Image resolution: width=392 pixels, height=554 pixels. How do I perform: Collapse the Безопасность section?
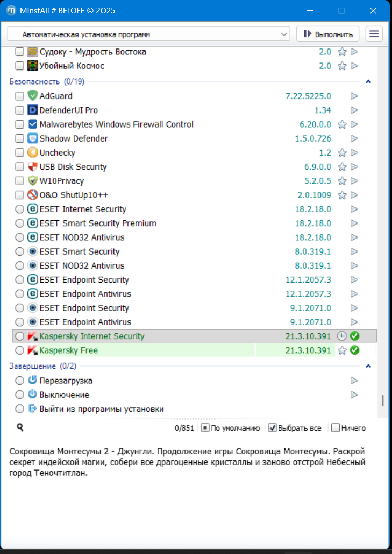pyautogui.click(x=368, y=82)
